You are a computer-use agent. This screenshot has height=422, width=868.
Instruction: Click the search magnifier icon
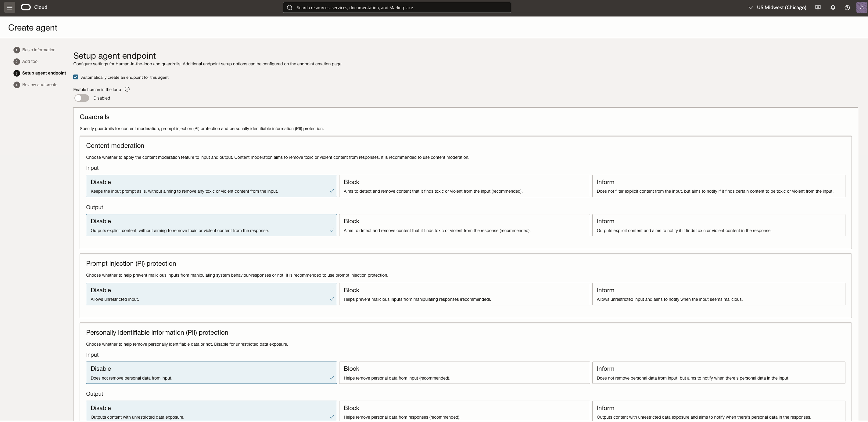289,7
